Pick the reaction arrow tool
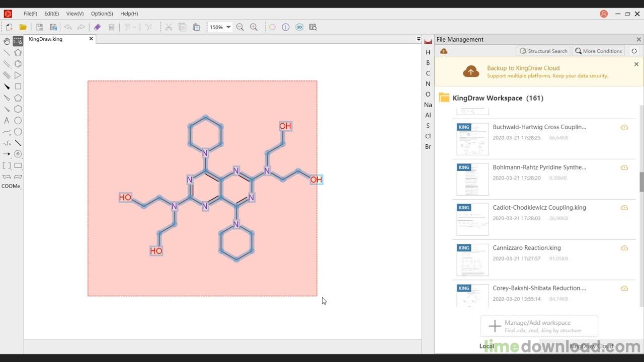This screenshot has width=644, height=362. (7, 154)
